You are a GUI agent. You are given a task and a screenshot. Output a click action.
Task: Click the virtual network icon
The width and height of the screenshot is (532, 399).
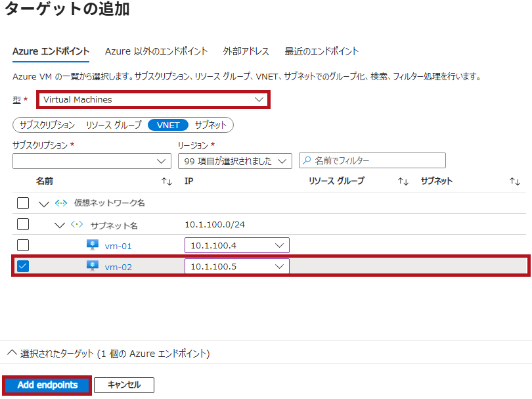pyautogui.click(x=61, y=203)
